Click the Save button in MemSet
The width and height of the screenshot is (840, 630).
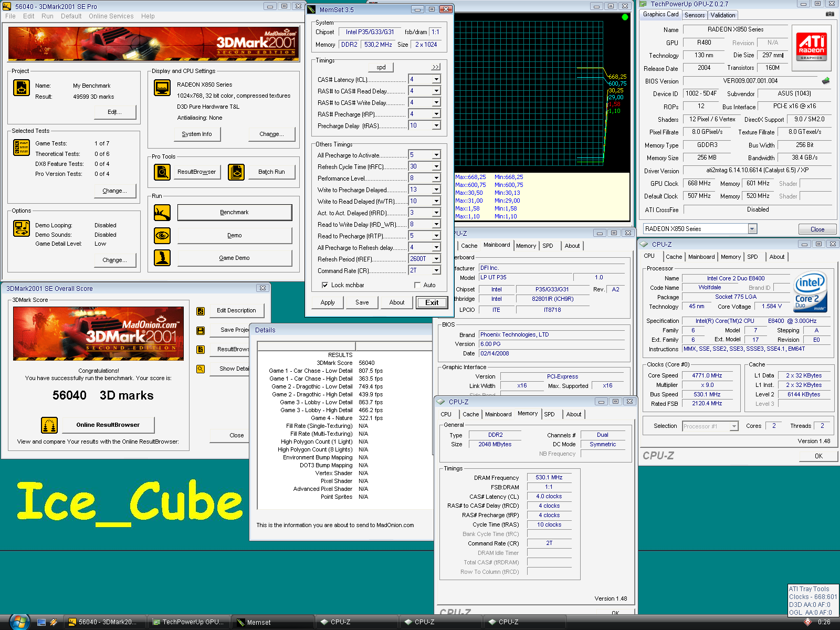[x=362, y=302]
